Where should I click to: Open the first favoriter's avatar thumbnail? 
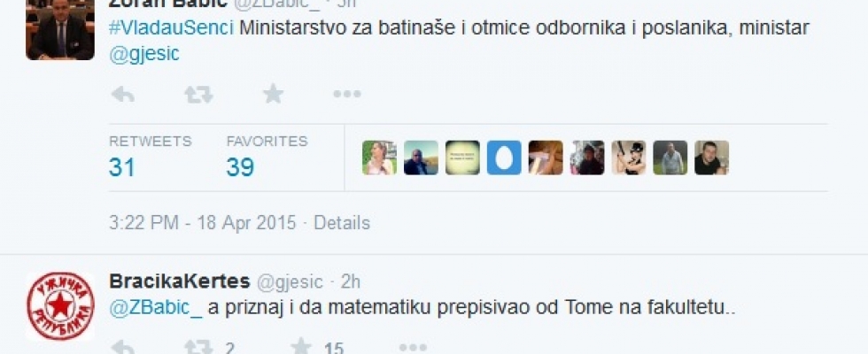click(379, 158)
